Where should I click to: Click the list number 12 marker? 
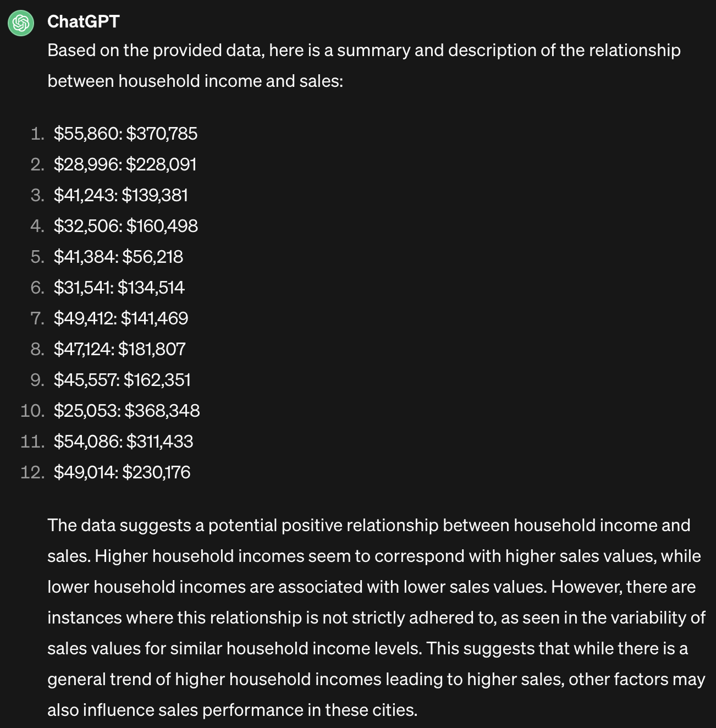click(32, 472)
